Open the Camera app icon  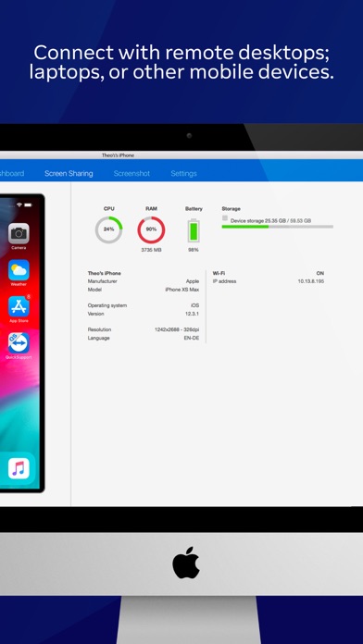(19, 233)
